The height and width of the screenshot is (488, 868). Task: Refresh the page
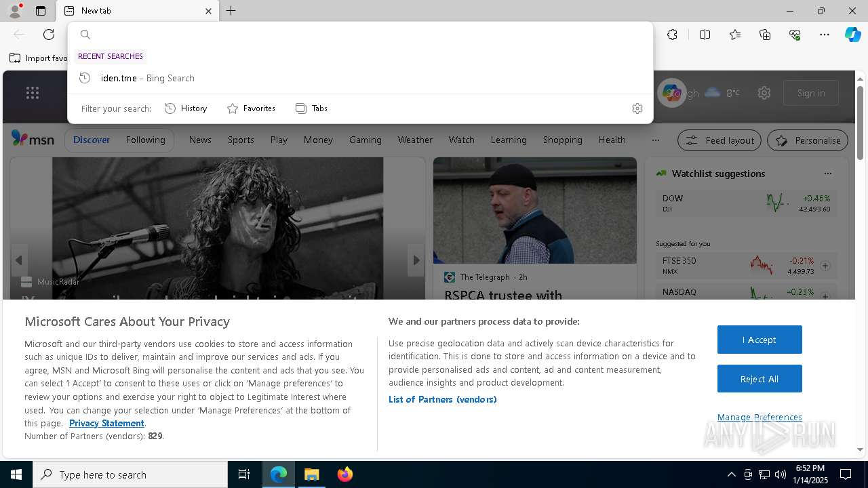tap(49, 35)
